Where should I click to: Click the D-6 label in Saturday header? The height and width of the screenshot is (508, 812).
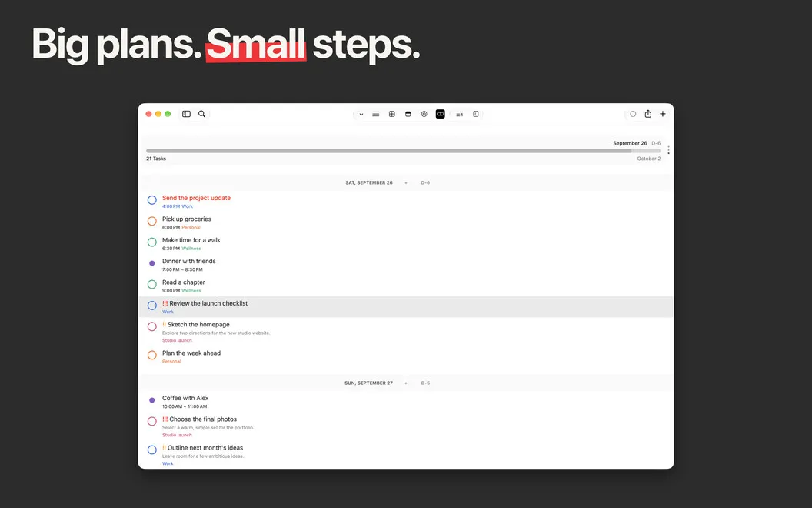point(425,182)
